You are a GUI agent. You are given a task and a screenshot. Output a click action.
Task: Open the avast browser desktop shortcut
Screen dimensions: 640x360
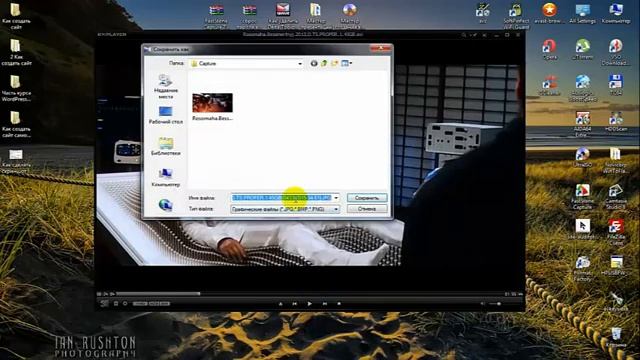pyautogui.click(x=549, y=13)
